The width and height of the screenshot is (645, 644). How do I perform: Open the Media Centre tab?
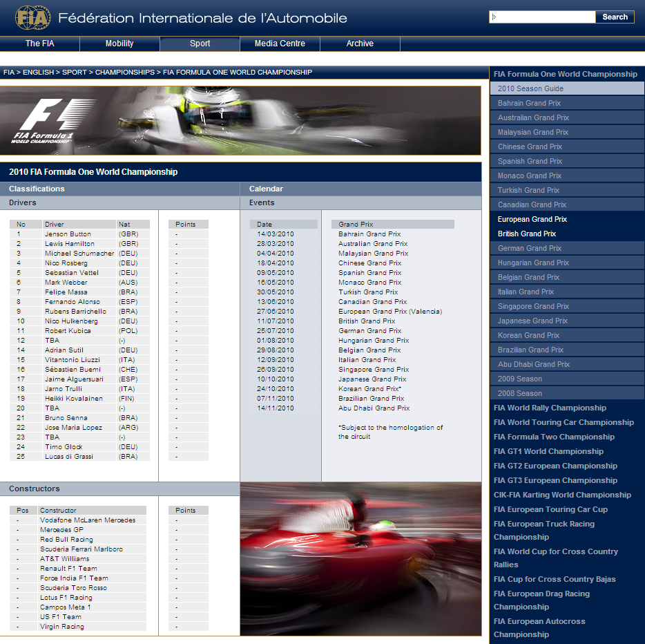coord(280,44)
